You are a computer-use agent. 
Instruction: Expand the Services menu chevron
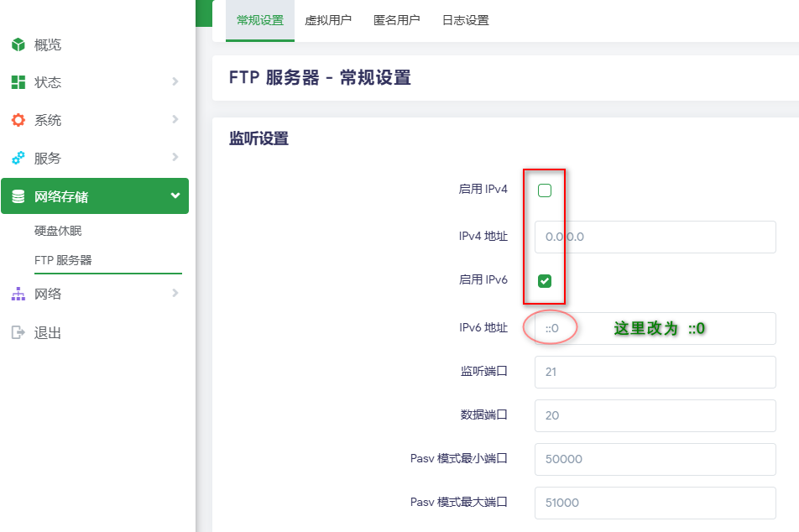(x=175, y=157)
